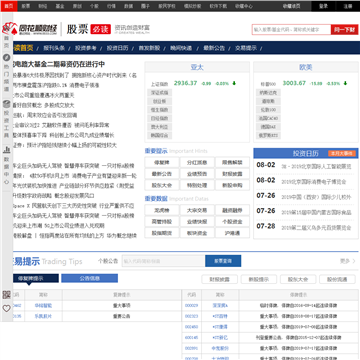Screen dimensions: 360x360
Task: Open the 数据中心 chart icon in the sidebar
Action: (6, 150)
